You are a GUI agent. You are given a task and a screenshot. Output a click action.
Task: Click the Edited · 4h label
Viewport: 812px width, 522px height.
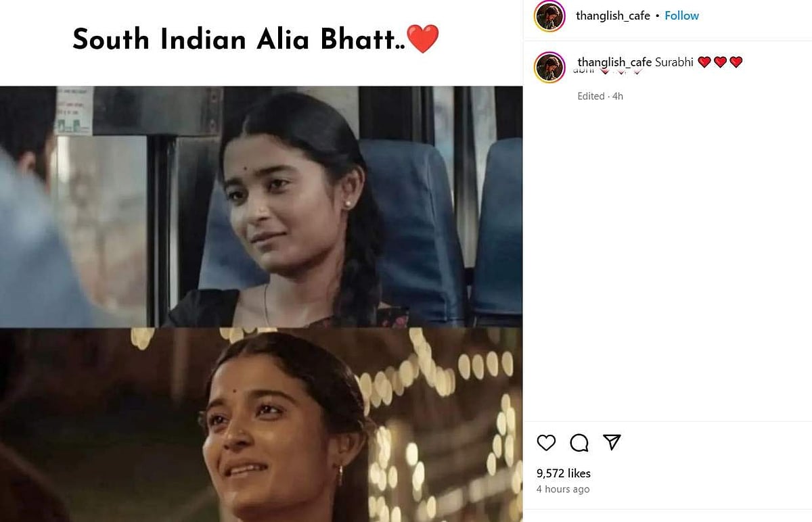point(600,96)
